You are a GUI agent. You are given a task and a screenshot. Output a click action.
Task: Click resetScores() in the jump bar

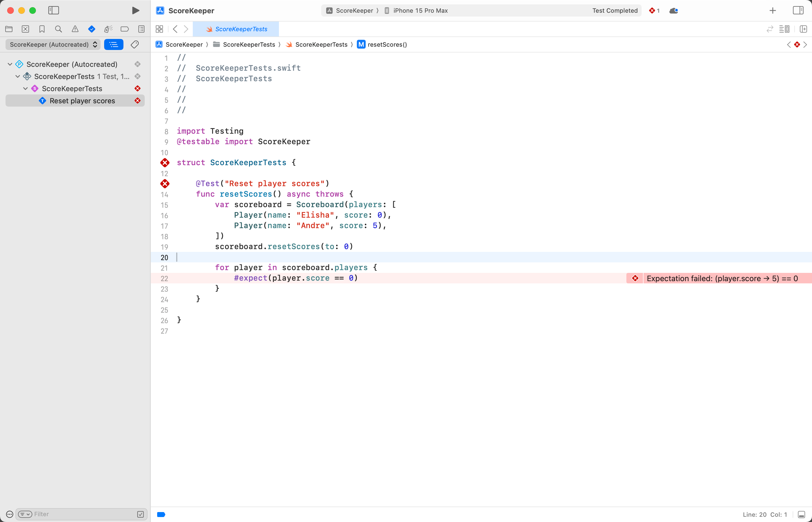[387, 44]
